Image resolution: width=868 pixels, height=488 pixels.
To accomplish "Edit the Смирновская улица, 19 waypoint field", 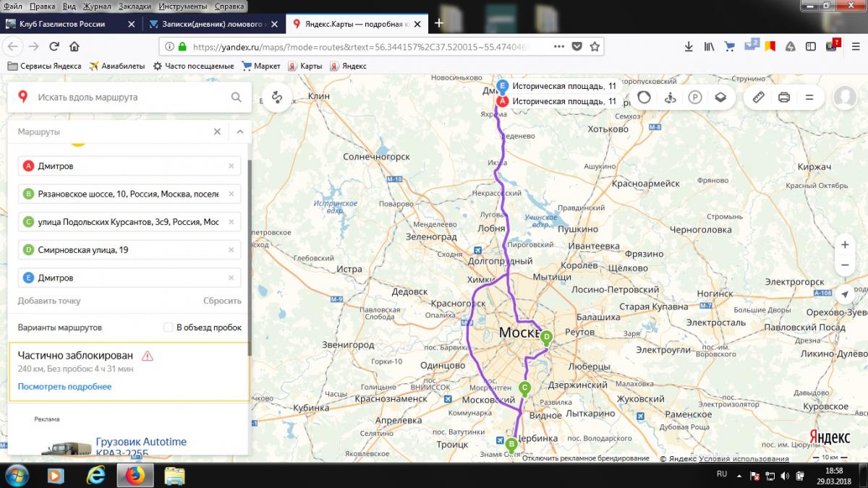I will click(129, 250).
